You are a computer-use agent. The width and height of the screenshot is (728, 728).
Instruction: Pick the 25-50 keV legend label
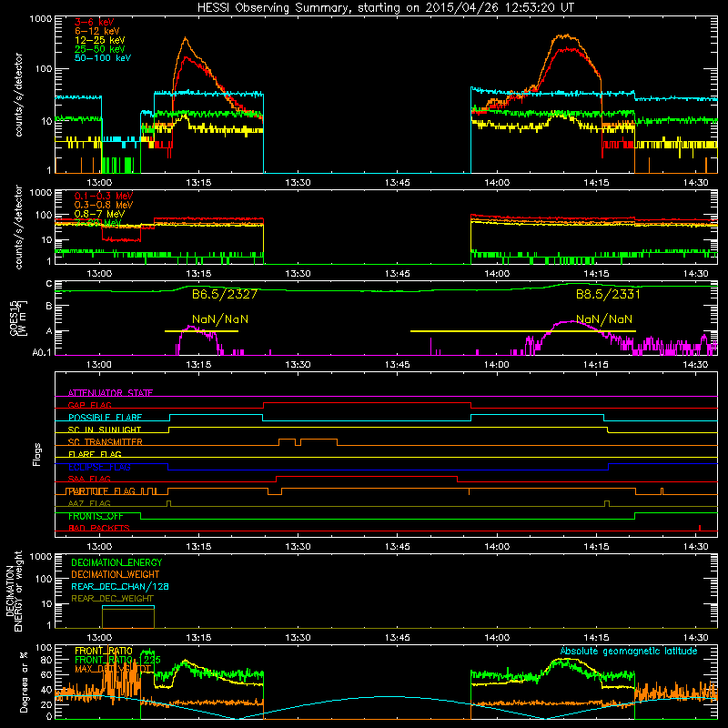coord(99,49)
